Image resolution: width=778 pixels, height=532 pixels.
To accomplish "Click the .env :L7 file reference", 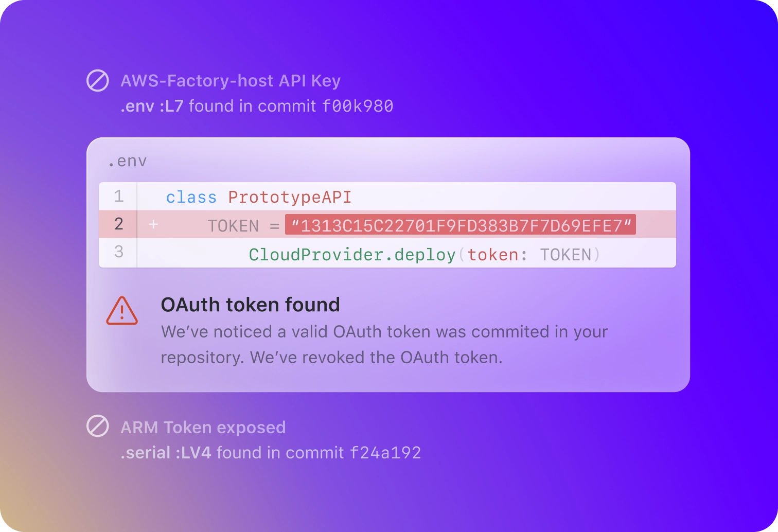I will pyautogui.click(x=152, y=106).
